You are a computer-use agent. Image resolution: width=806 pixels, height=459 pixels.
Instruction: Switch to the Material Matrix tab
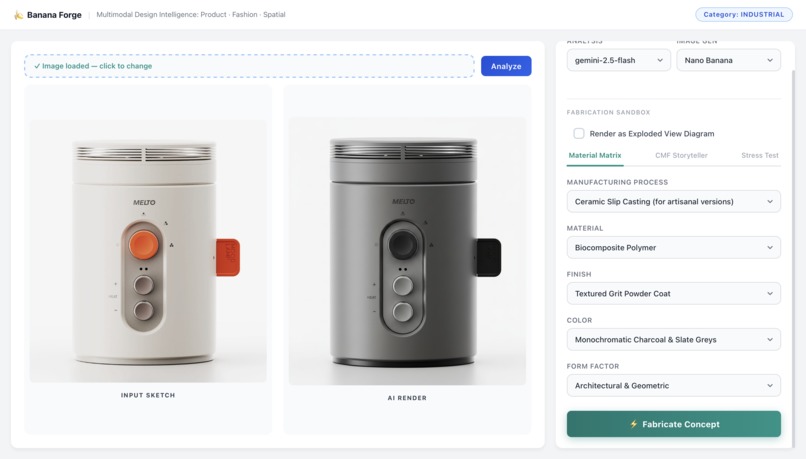595,155
